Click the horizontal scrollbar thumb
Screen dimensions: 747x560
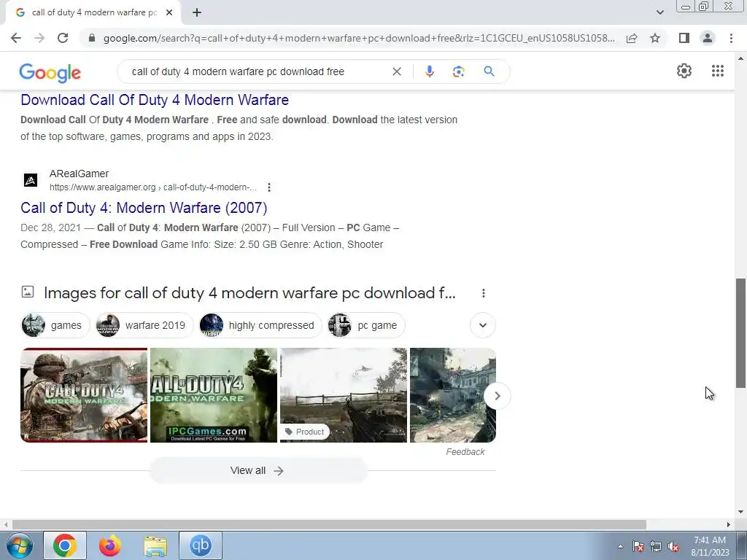[329, 524]
